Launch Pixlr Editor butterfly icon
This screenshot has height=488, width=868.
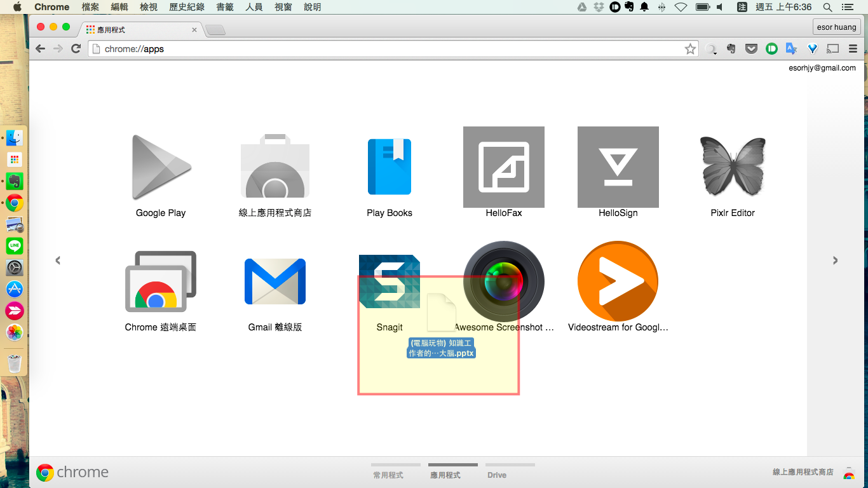tap(733, 167)
